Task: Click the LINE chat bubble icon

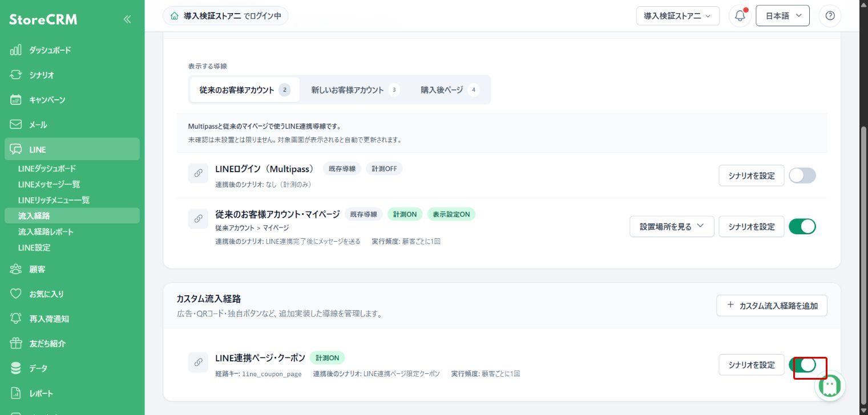Action: tap(16, 149)
